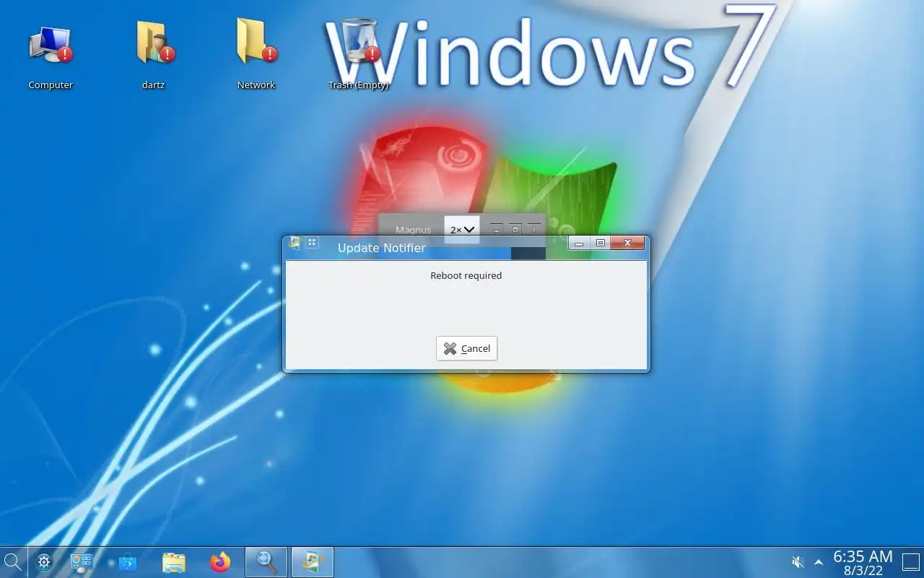Click the on-all-desktops pin icon in titlebar
This screenshot has height=578, width=924.
point(312,243)
